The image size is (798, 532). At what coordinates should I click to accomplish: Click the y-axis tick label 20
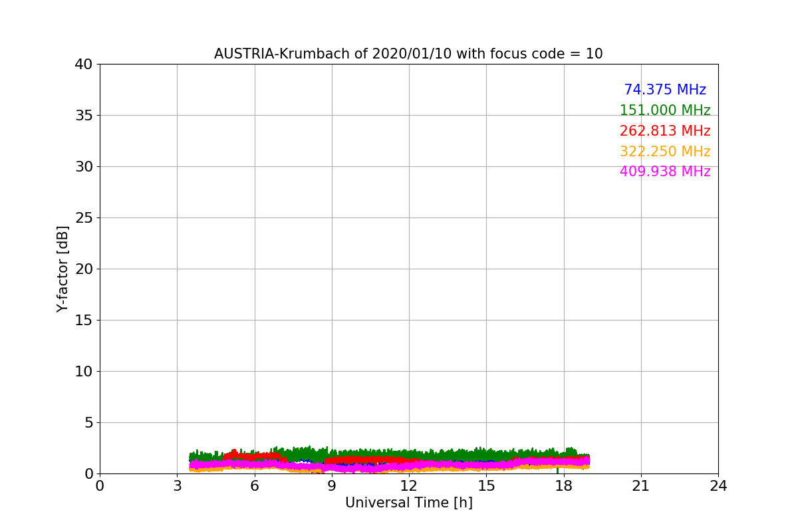(x=84, y=269)
